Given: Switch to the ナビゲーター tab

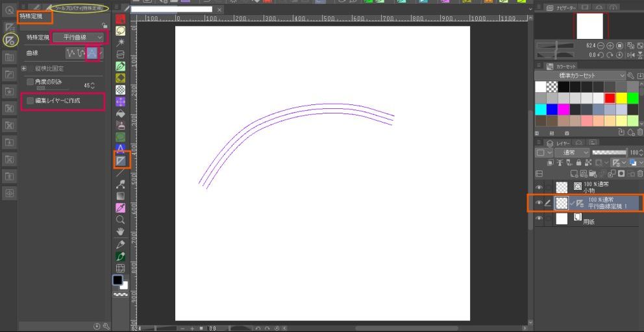Looking at the screenshot, I should click(x=558, y=8).
